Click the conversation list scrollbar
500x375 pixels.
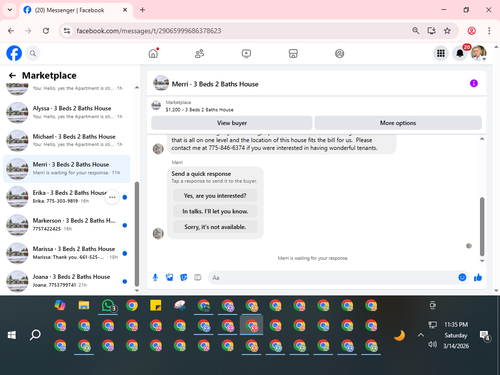[137, 233]
